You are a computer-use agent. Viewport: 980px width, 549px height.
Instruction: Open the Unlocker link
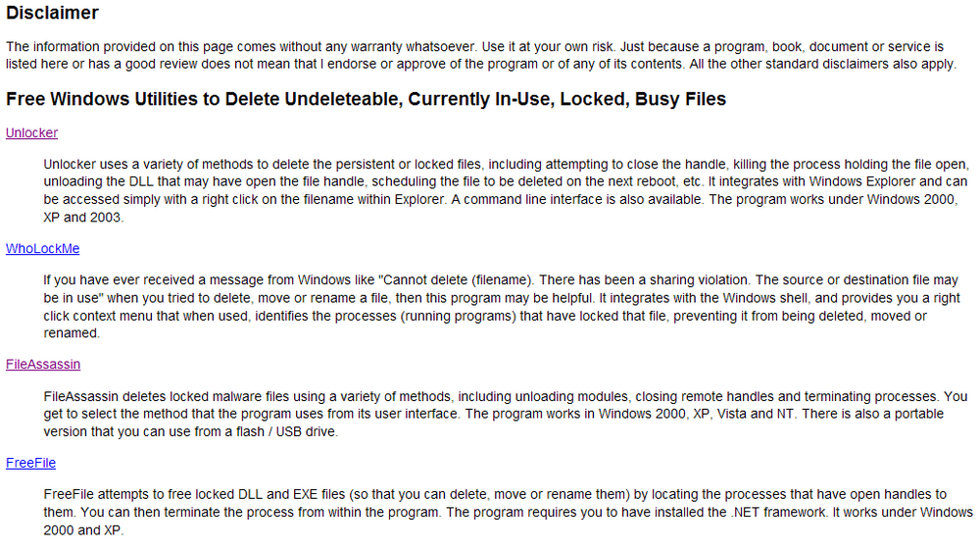(32, 133)
